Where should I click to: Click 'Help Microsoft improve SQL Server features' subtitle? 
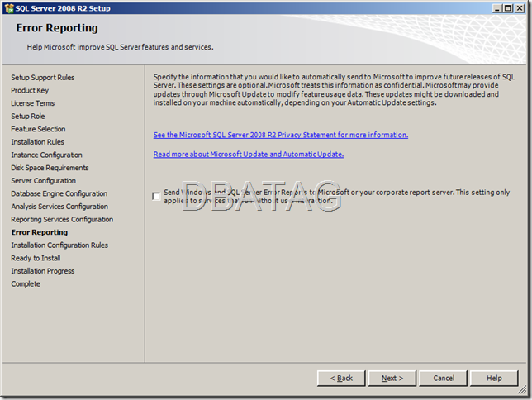(x=120, y=47)
